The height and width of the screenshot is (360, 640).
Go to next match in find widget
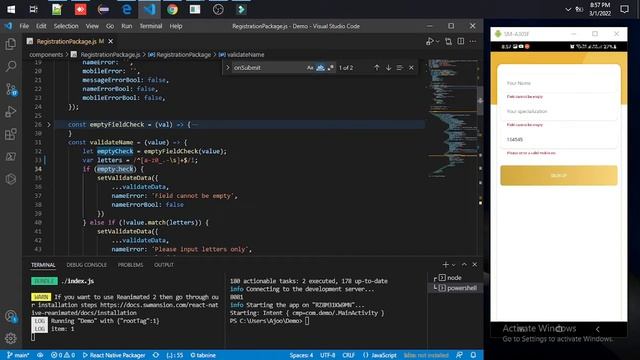pos(388,68)
